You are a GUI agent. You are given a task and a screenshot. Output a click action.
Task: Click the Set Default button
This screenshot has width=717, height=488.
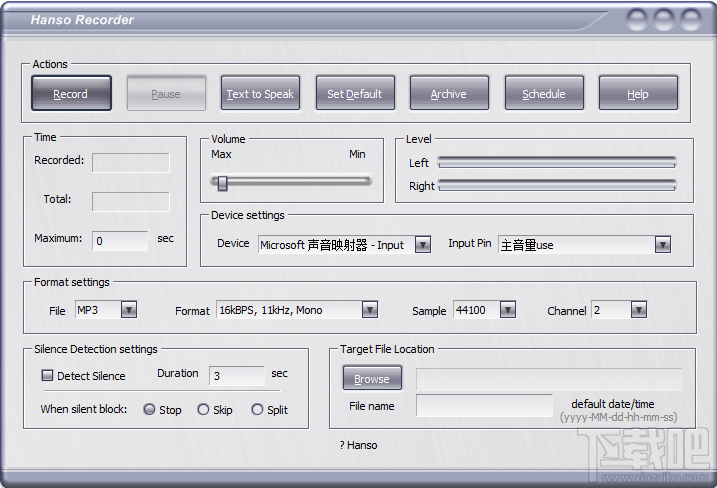pos(355,93)
